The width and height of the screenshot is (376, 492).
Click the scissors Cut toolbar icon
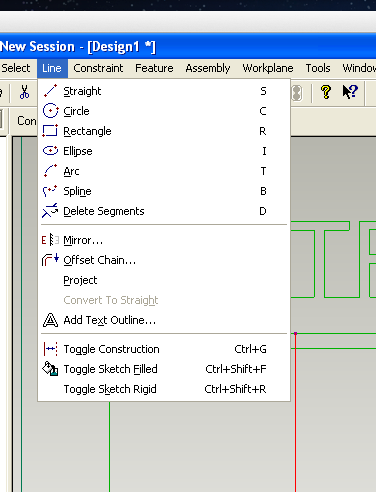(x=24, y=92)
